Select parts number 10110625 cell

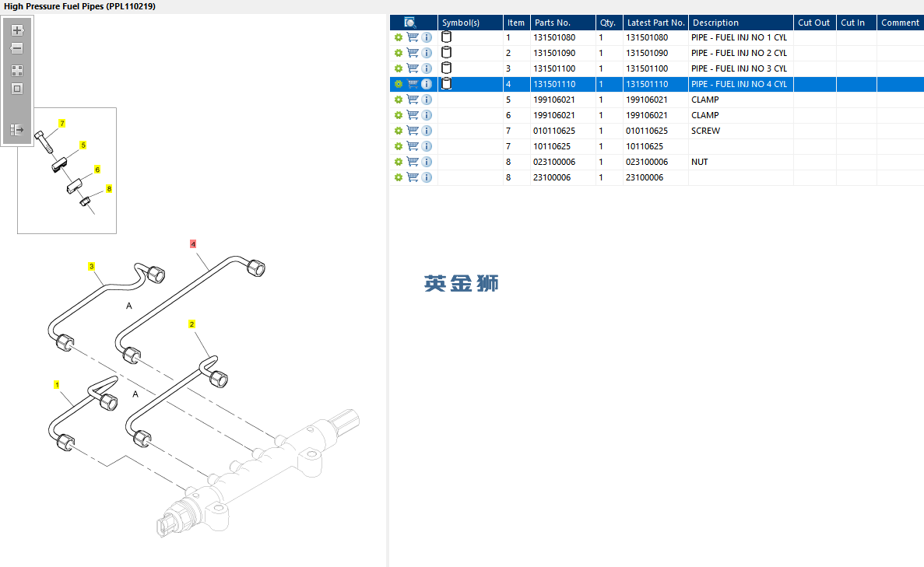[563, 146]
